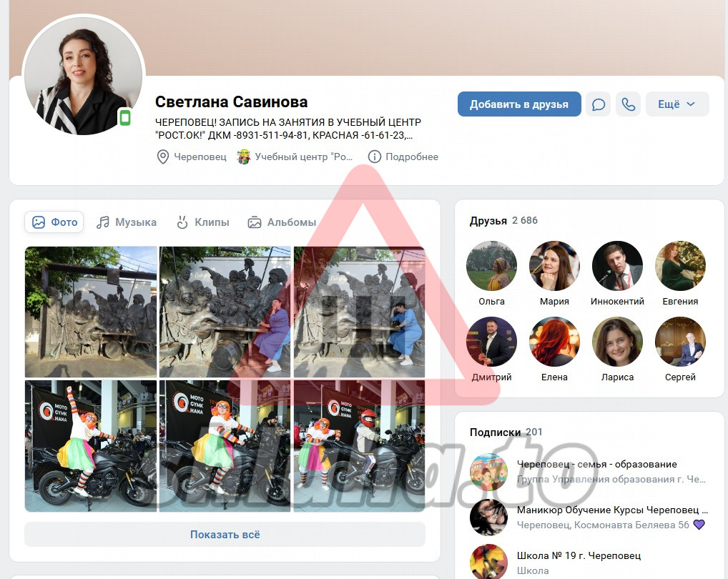Switch to the Музыка tab
This screenshot has height=579, width=728.
click(x=127, y=222)
